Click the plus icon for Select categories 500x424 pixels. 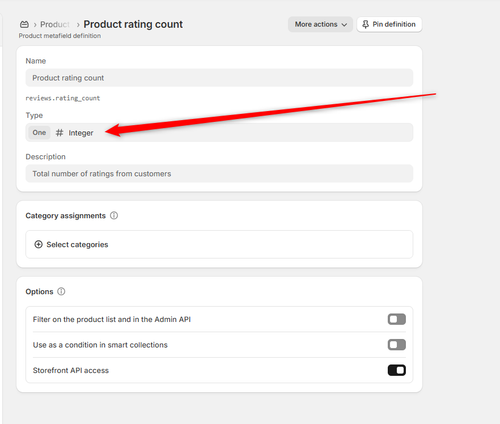click(x=38, y=244)
